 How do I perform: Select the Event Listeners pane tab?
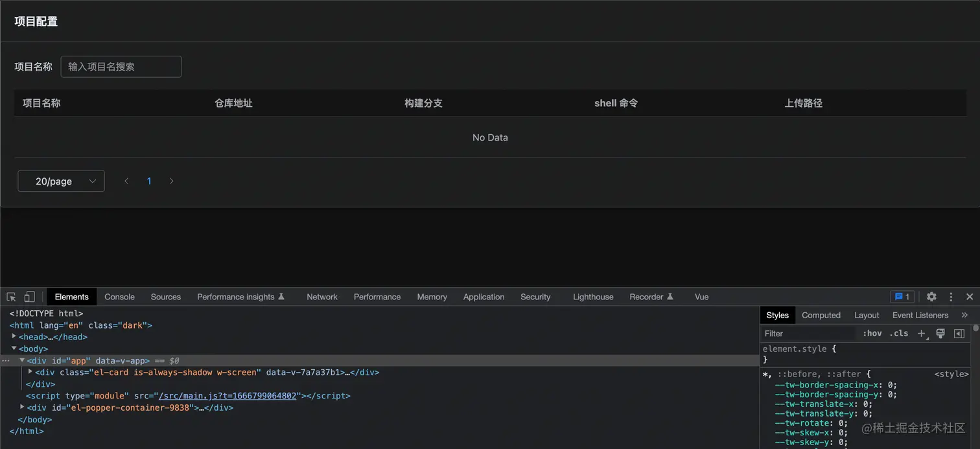(x=920, y=315)
